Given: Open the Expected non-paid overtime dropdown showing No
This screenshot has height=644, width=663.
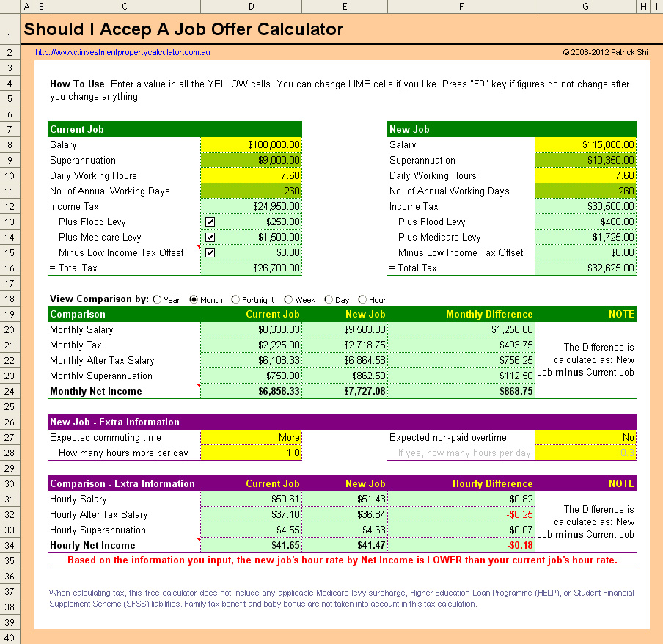Looking at the screenshot, I should pos(585,438).
